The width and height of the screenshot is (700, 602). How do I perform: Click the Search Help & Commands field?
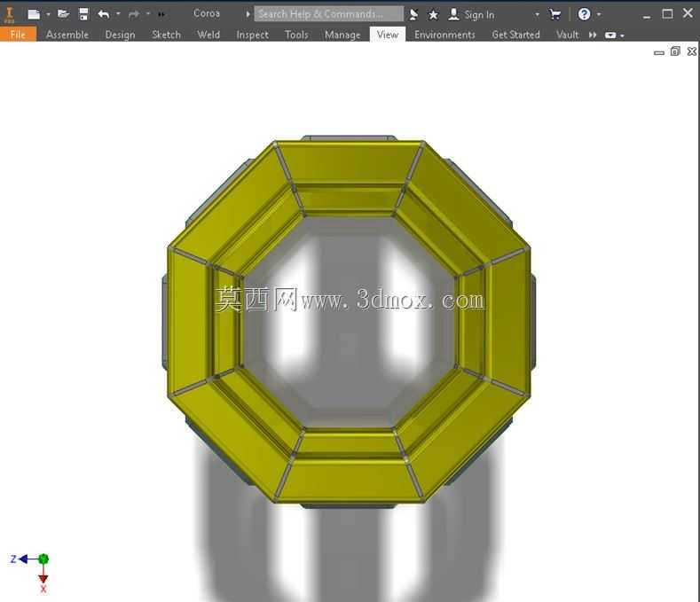point(328,14)
